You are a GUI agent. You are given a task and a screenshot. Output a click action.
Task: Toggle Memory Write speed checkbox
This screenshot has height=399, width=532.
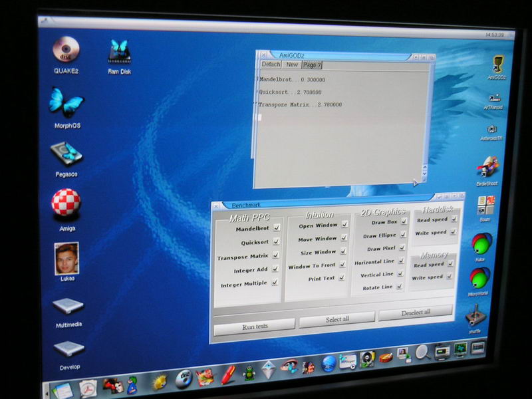click(450, 276)
